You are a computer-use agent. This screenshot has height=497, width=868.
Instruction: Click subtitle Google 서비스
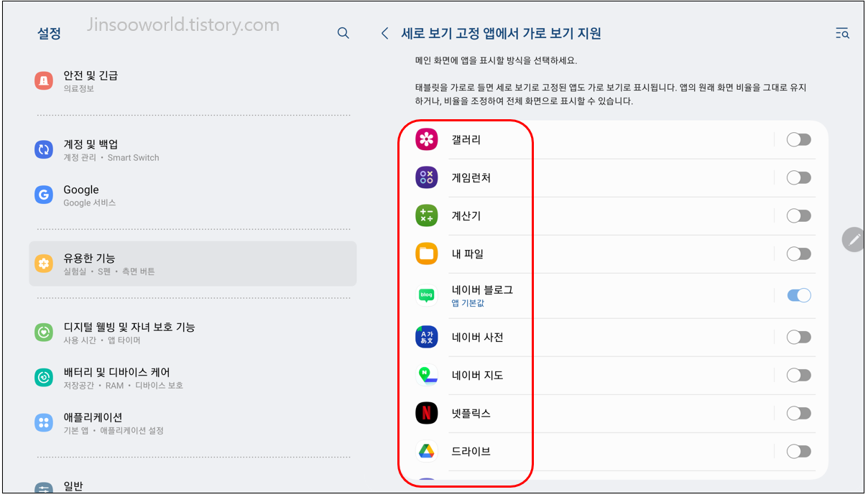[x=89, y=203]
